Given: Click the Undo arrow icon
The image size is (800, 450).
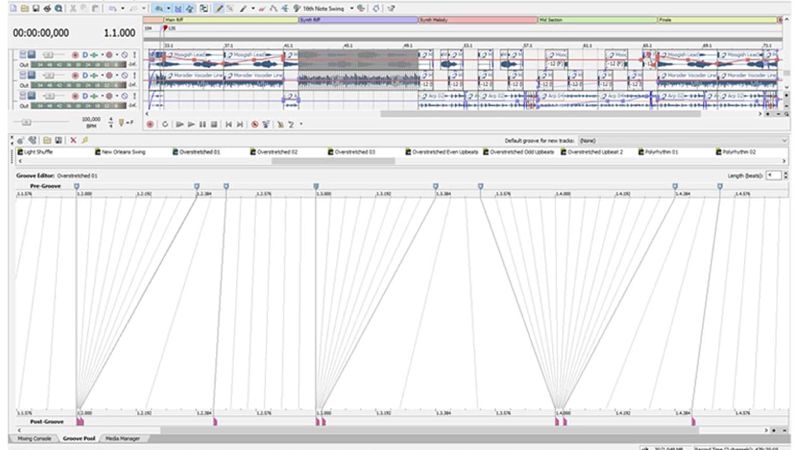Looking at the screenshot, I should pyautogui.click(x=113, y=8).
